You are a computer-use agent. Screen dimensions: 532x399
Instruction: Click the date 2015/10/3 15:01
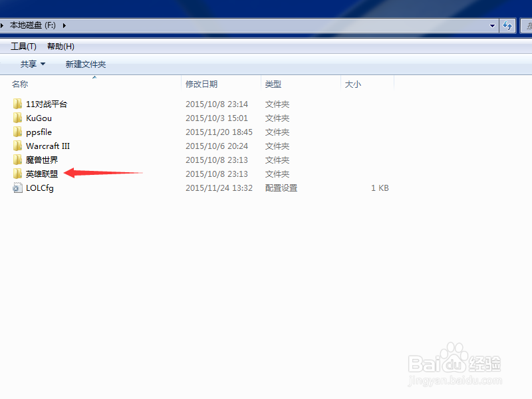coord(217,118)
